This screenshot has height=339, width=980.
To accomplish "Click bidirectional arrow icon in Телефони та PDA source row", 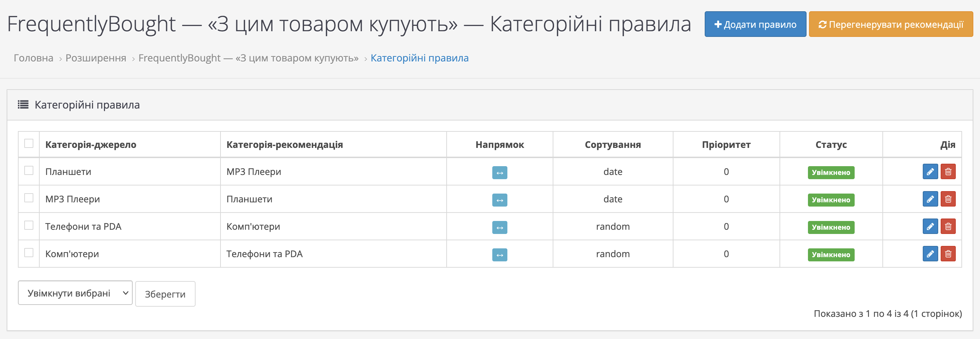I will coord(500,228).
